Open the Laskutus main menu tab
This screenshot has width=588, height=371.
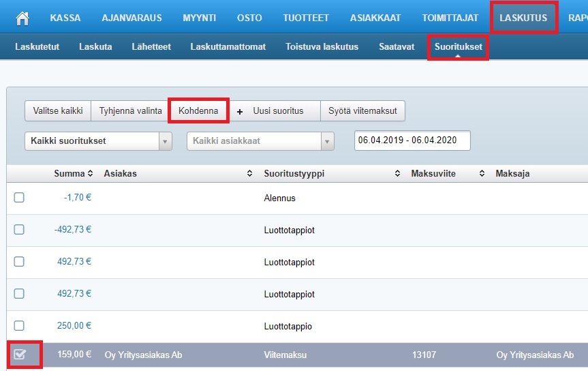523,18
